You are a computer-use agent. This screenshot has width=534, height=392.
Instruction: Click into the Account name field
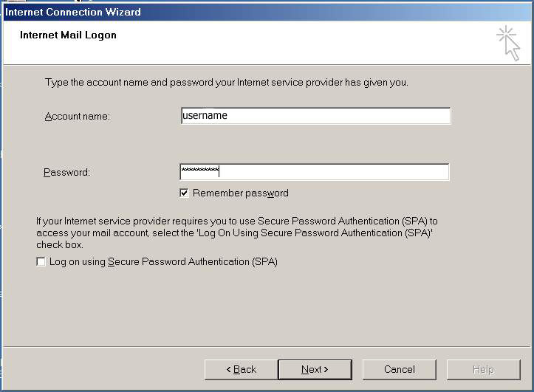(315, 116)
